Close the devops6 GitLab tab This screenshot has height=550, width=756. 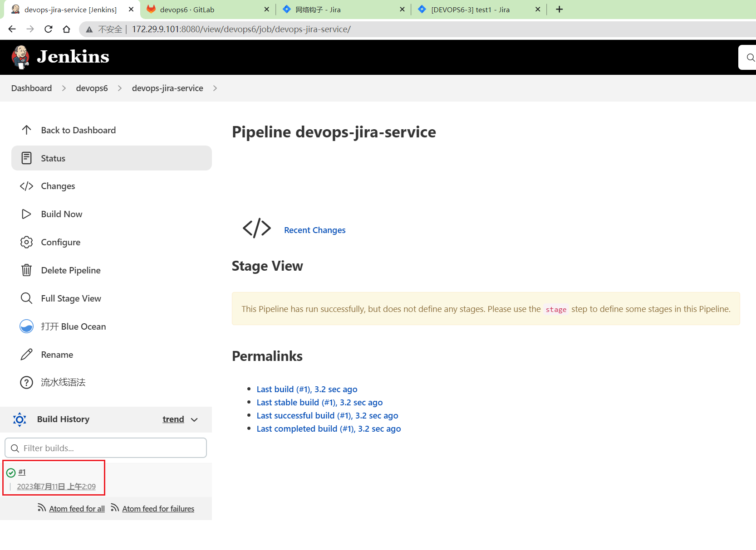tap(266, 10)
